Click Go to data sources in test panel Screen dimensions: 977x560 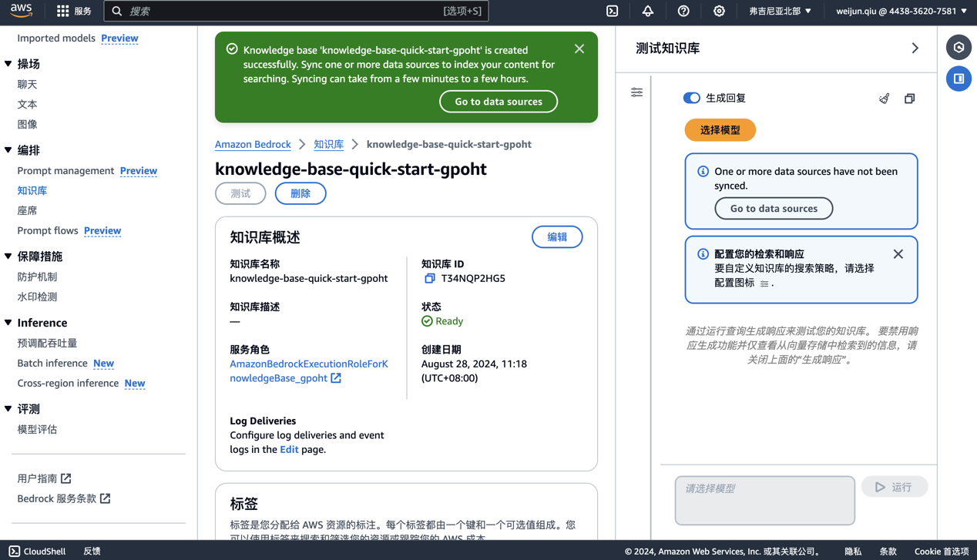774,208
